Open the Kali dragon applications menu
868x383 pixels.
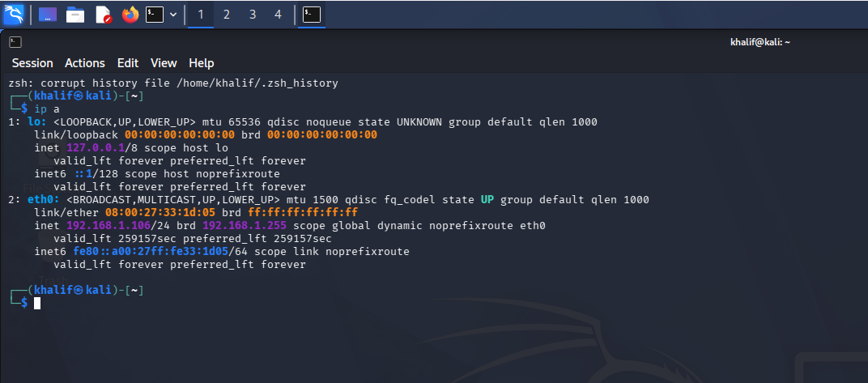pos(14,15)
